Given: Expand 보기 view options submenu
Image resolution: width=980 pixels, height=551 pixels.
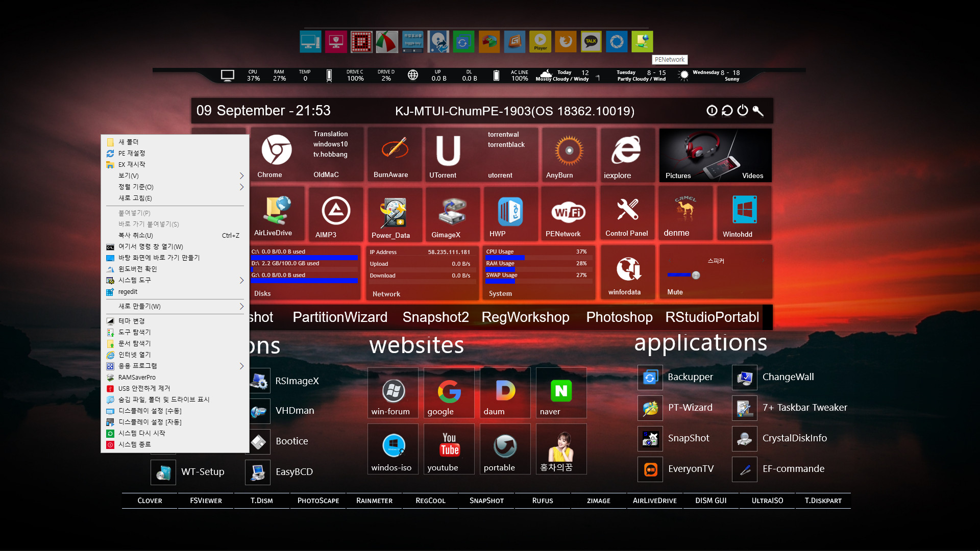Looking at the screenshot, I should [x=175, y=176].
